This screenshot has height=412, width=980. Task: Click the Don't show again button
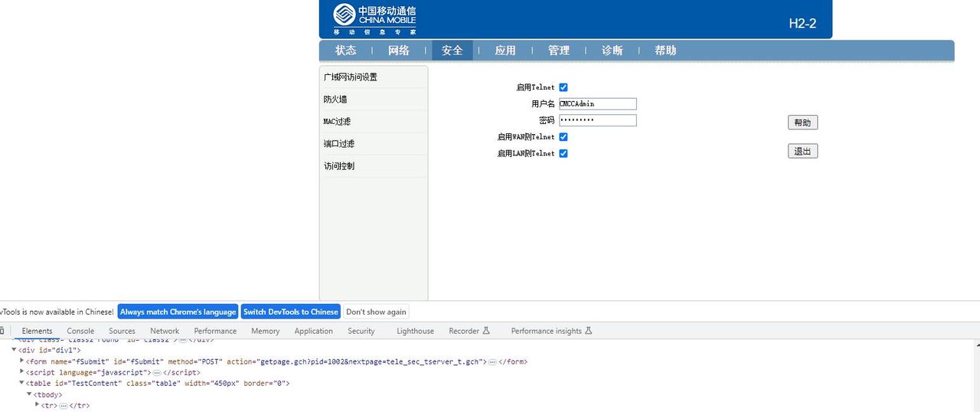click(376, 312)
